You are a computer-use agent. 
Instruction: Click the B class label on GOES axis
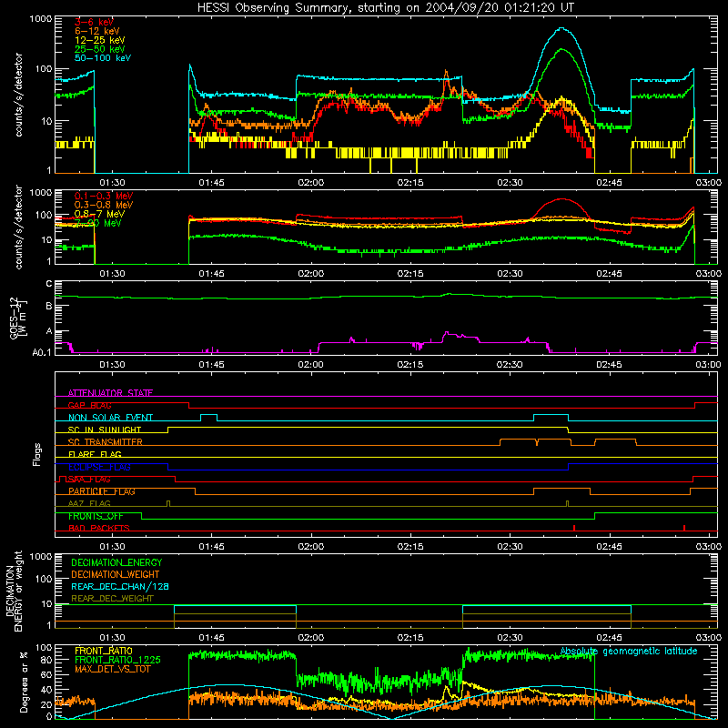coord(49,306)
